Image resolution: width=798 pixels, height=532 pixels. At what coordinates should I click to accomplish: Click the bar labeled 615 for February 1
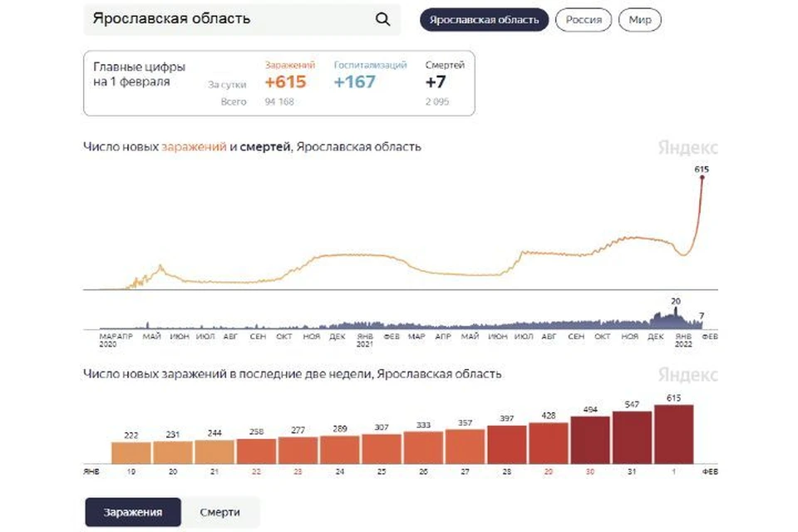pyautogui.click(x=674, y=434)
